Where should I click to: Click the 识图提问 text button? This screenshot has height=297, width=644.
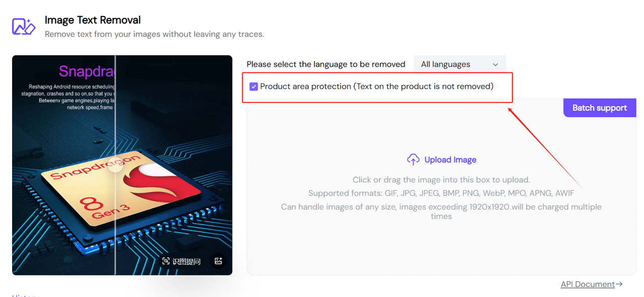[x=186, y=261]
